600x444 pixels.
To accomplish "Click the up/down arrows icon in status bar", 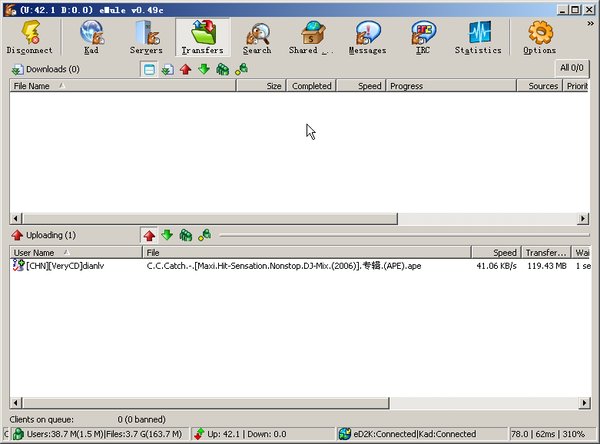I will 199,434.
